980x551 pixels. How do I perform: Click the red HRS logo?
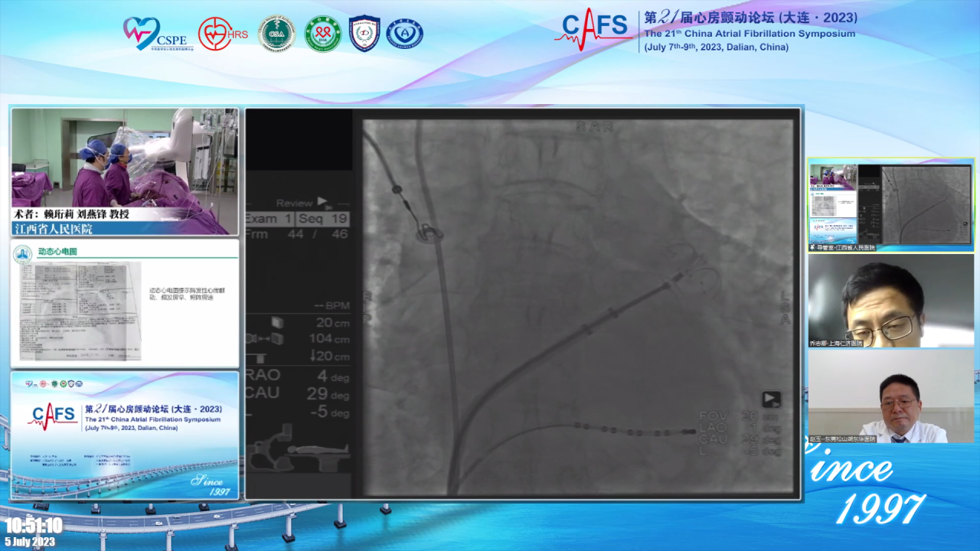pos(223,34)
